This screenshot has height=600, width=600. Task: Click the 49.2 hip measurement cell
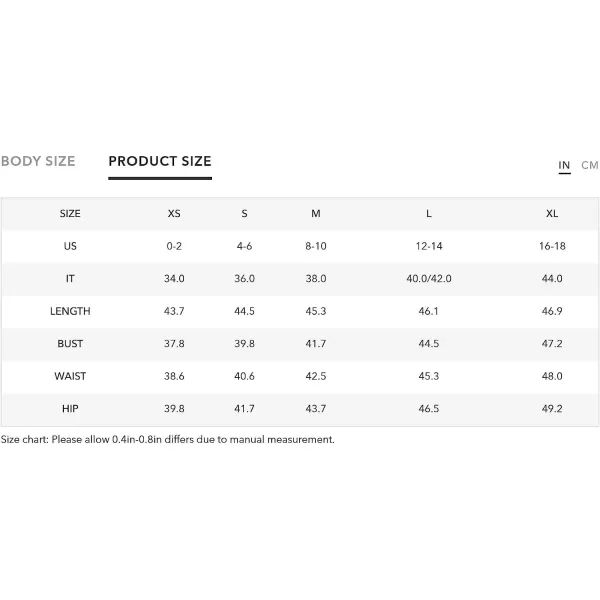click(x=552, y=409)
